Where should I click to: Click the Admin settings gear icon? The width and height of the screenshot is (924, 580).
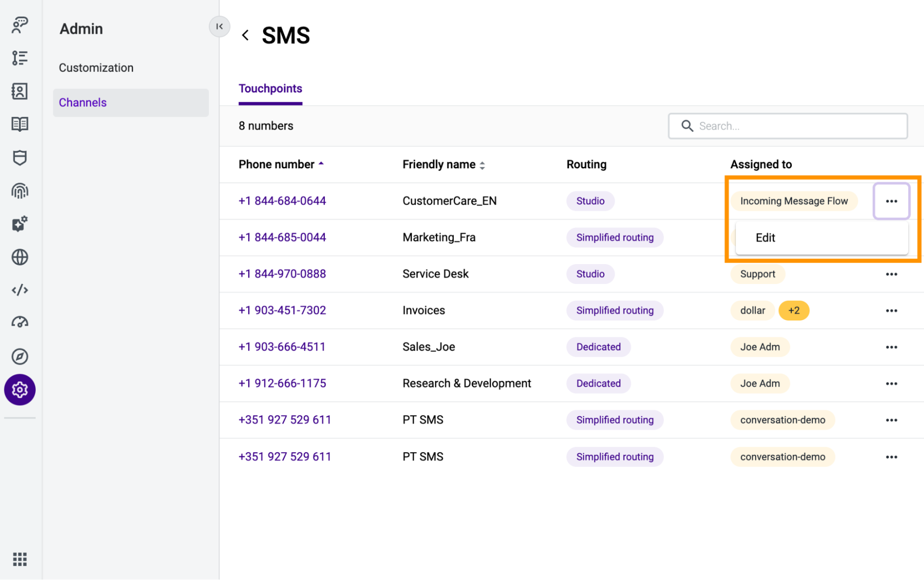click(20, 390)
